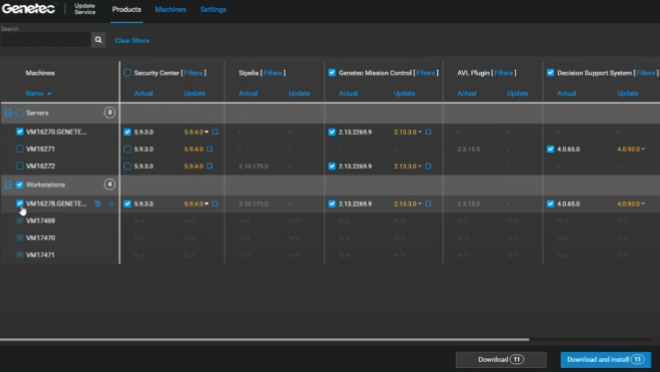The height and width of the screenshot is (372, 660).
Task: Open release notes icon for VM16272 Mission Control update
Action: tap(428, 166)
